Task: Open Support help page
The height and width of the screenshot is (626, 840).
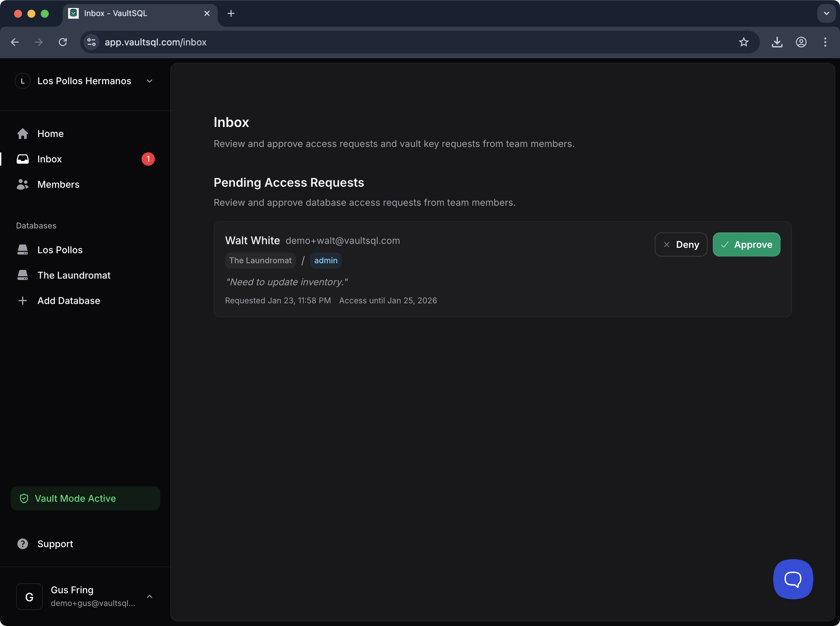Action: 55,544
